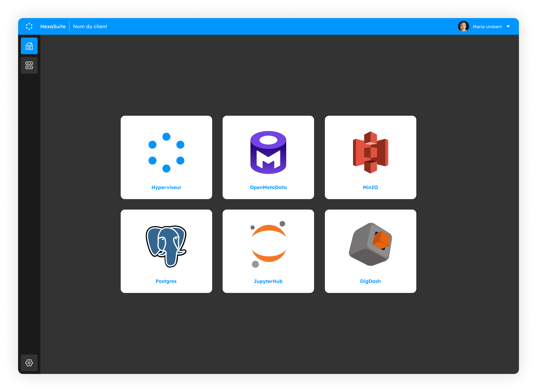Open the DigDash link label
This screenshot has width=537, height=392.
tap(370, 281)
